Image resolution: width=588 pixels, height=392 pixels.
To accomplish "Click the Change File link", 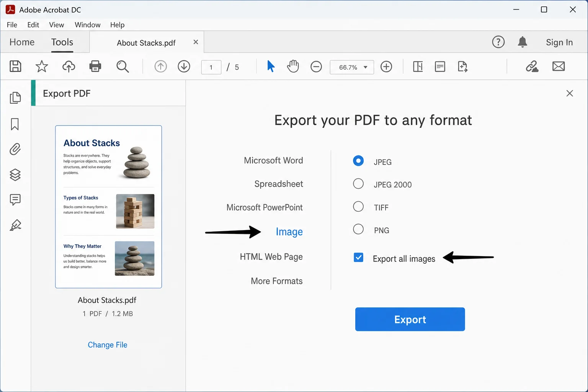I will click(108, 345).
